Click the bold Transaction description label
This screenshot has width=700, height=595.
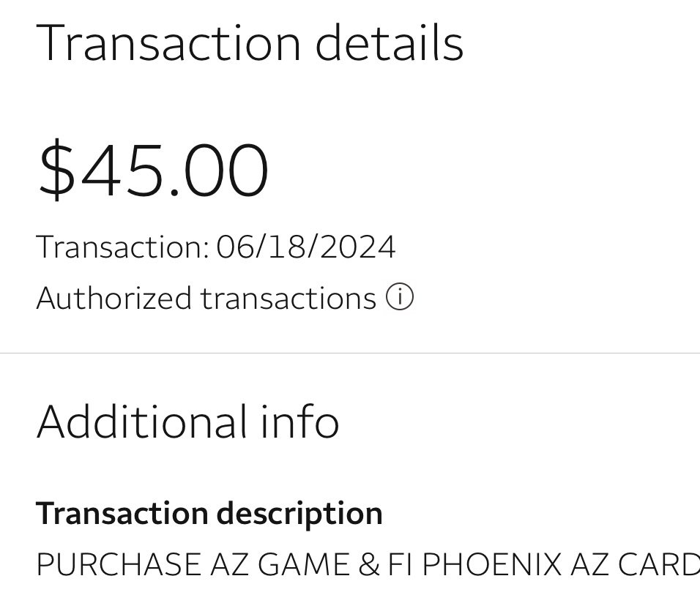tap(209, 514)
